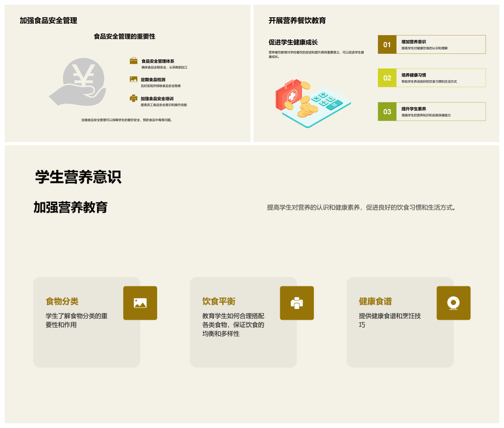
Task: Select the olive green 03 number box
Action: (x=387, y=112)
